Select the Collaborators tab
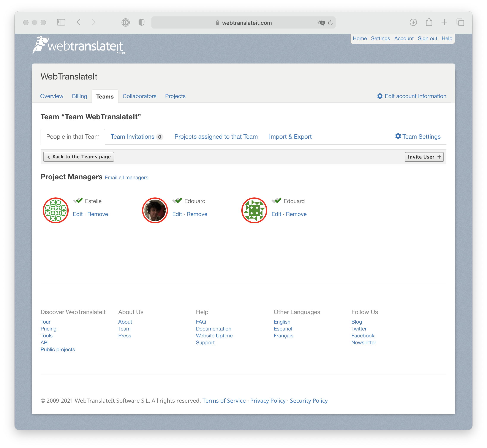The height and width of the screenshot is (448, 487). point(139,96)
